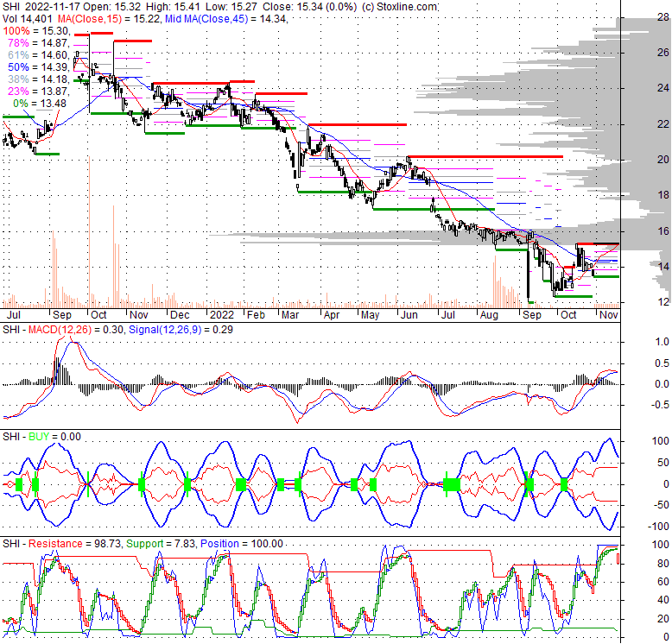Click the MACD axis label '1.0'
Viewport: 672px width, 644px height.
(662, 342)
